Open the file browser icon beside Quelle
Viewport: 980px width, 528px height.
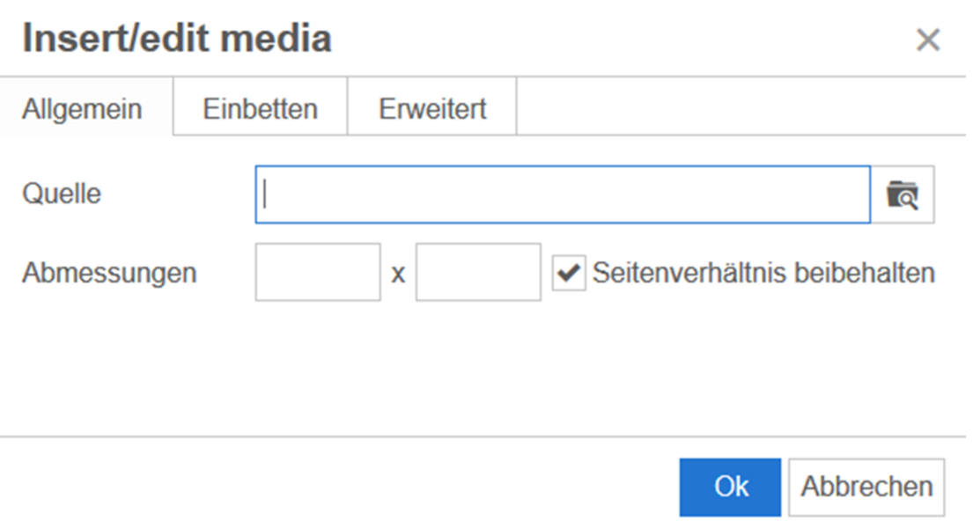[903, 194]
